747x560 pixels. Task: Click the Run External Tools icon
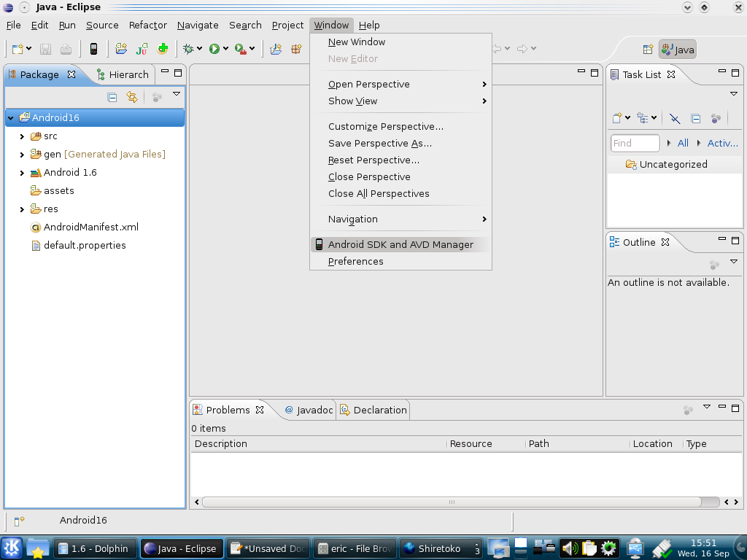tap(241, 49)
